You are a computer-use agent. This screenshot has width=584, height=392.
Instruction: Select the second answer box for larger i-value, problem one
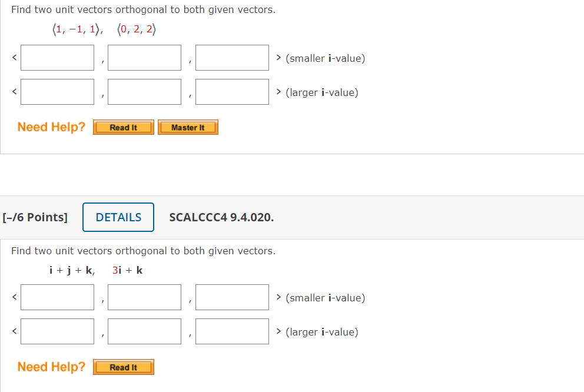tap(144, 91)
